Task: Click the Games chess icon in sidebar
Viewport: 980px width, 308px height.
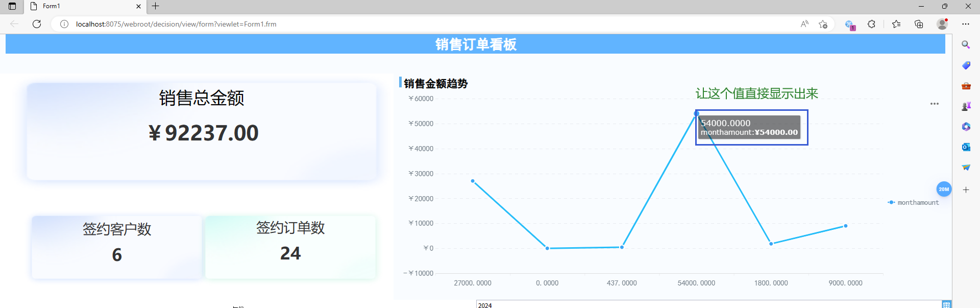Action: coord(966,106)
